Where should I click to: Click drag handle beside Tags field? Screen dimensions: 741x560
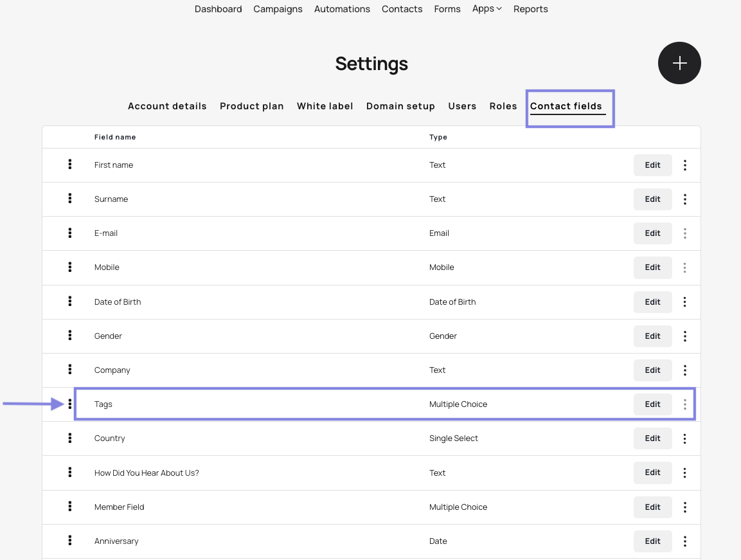[70, 404]
